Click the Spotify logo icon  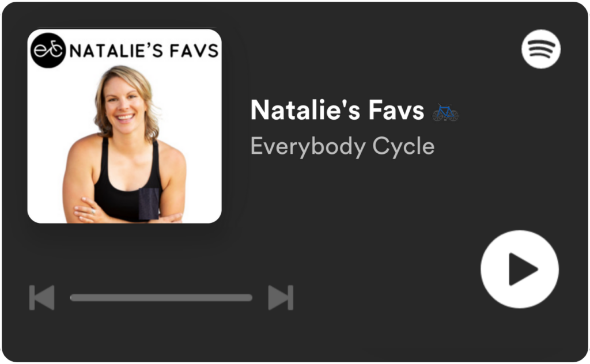coord(540,50)
